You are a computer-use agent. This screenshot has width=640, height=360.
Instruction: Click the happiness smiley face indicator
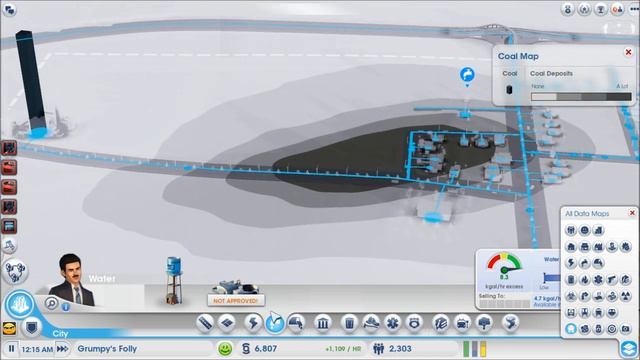pyautogui.click(x=225, y=349)
